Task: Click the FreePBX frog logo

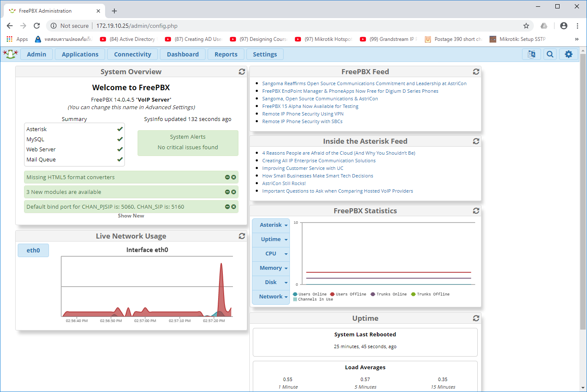Action: point(10,54)
